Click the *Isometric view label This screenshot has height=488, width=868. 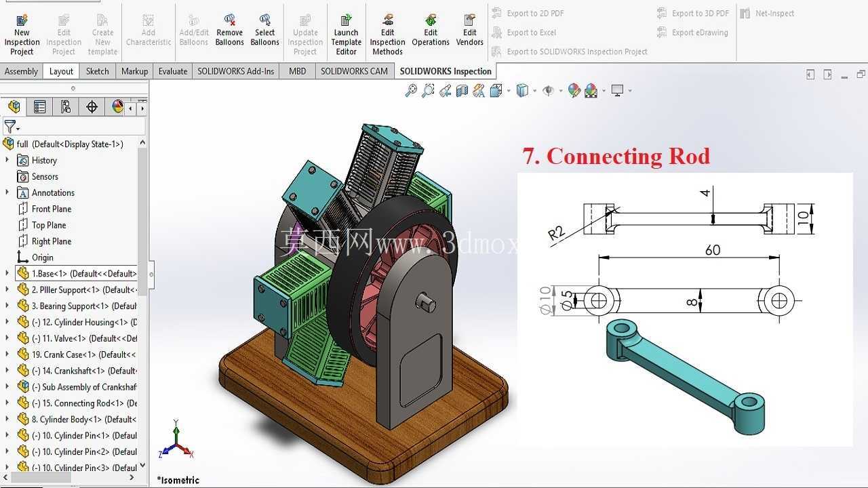tap(178, 480)
